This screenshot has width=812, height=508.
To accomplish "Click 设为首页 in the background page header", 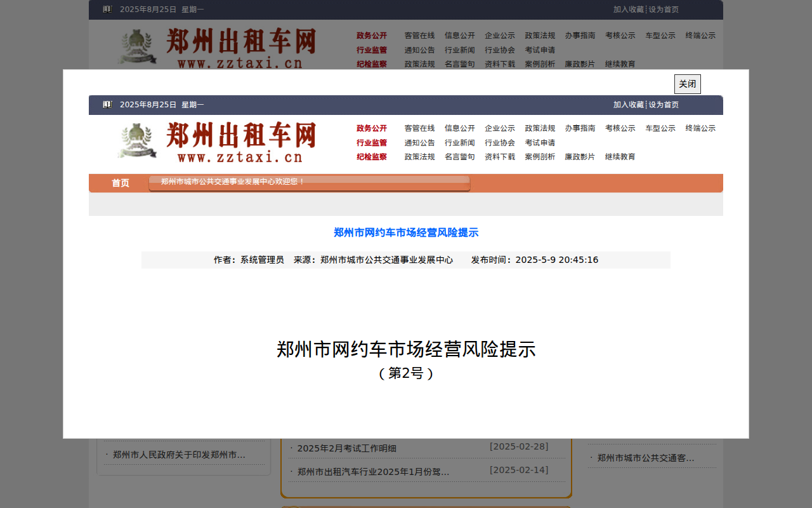I will pos(664,10).
